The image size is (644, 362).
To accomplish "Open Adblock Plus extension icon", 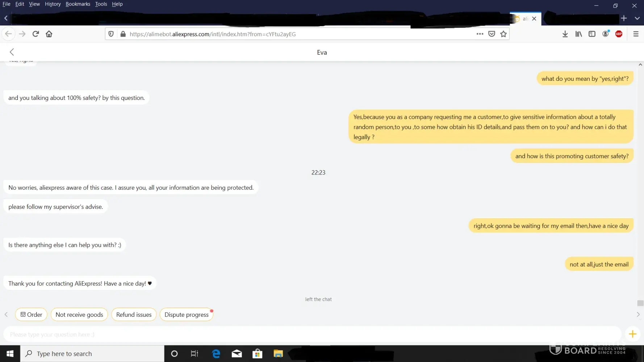I will pos(619,34).
